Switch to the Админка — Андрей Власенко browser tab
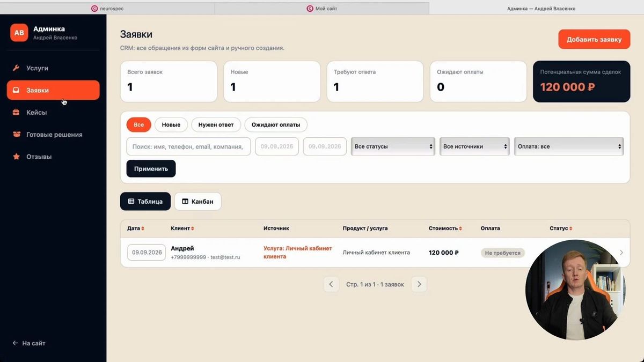 click(537, 9)
